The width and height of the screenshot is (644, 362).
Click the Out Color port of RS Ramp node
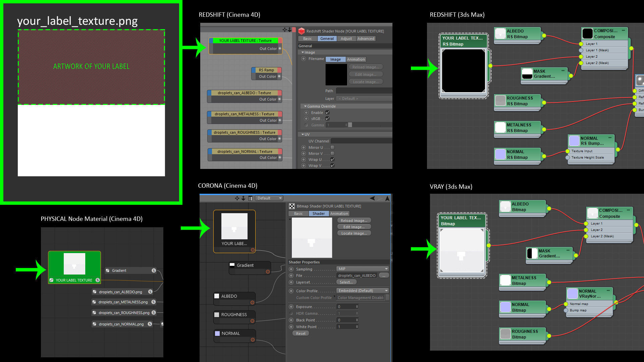pyautogui.click(x=279, y=76)
